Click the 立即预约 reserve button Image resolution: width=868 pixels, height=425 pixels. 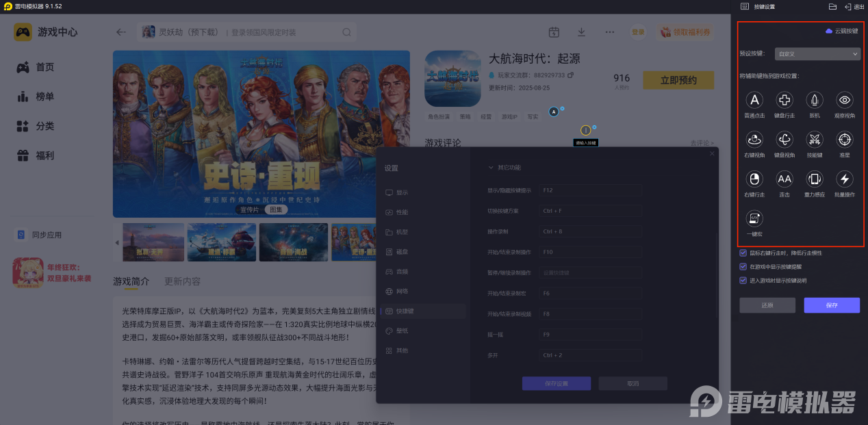(678, 80)
